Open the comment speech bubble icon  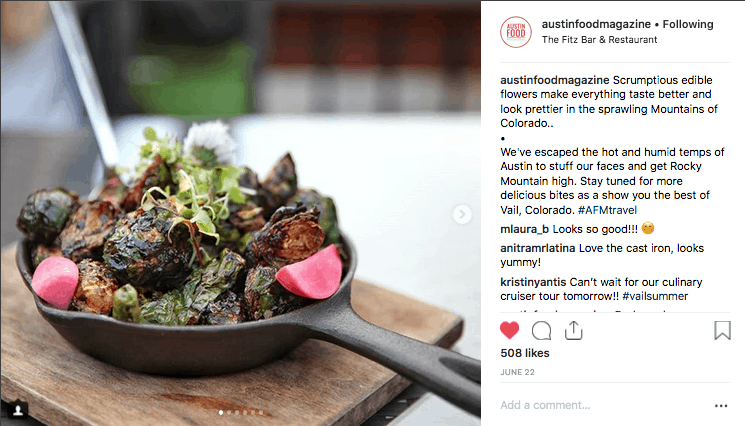pyautogui.click(x=541, y=331)
